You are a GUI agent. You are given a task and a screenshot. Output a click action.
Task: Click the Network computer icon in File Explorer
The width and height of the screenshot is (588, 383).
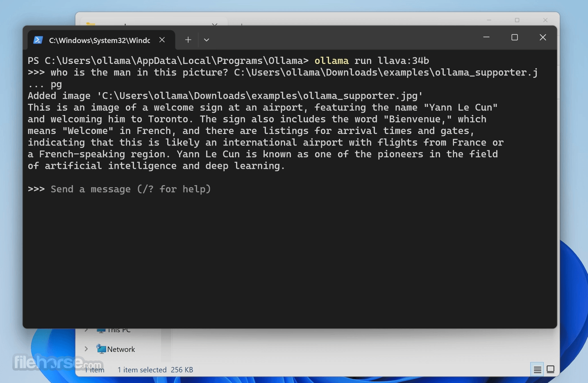click(x=101, y=349)
